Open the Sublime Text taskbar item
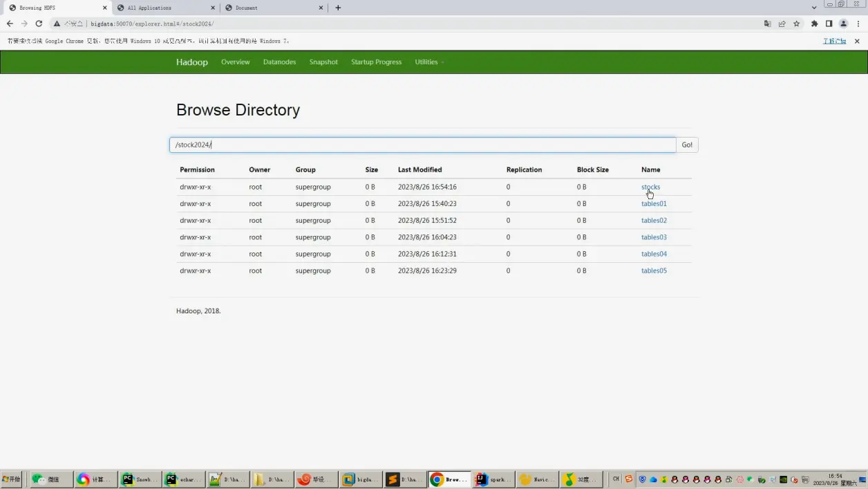This screenshot has height=489, width=868. 404,479
